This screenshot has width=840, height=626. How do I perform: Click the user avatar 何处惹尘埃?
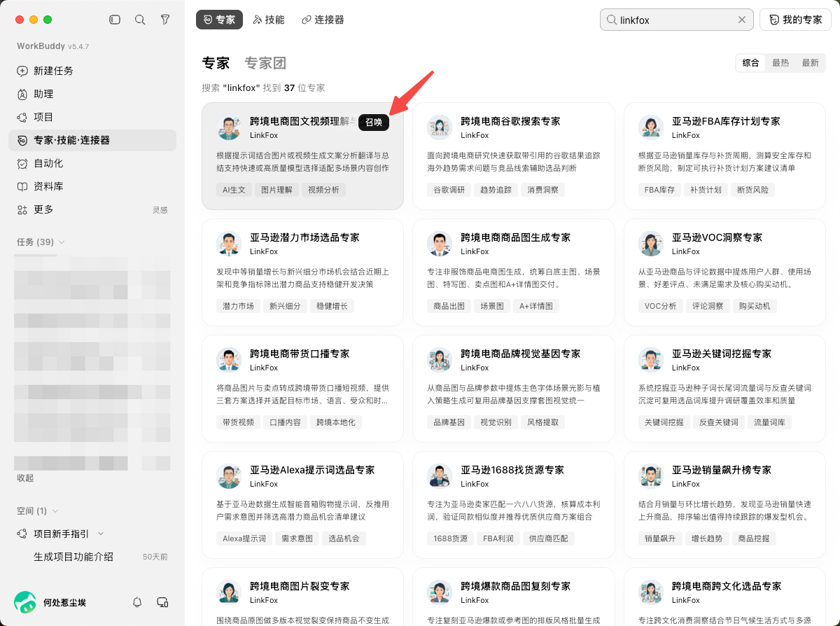click(x=25, y=602)
